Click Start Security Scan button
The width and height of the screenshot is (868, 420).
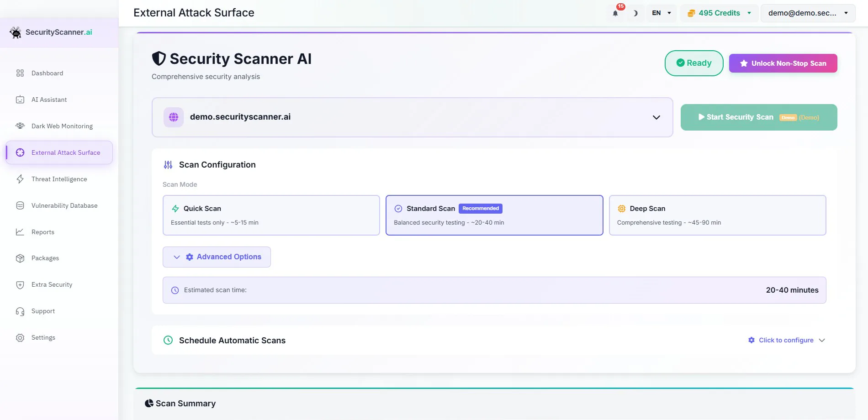[x=759, y=117]
